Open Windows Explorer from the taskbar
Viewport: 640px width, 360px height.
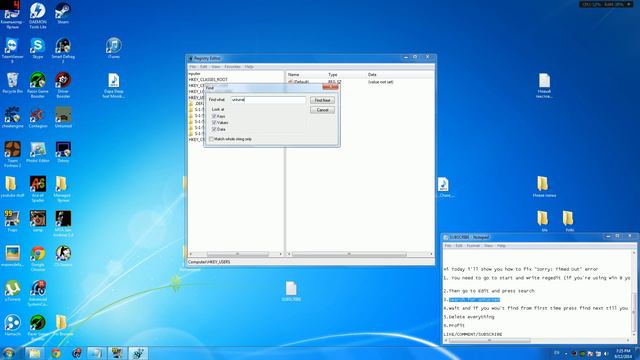point(34,353)
